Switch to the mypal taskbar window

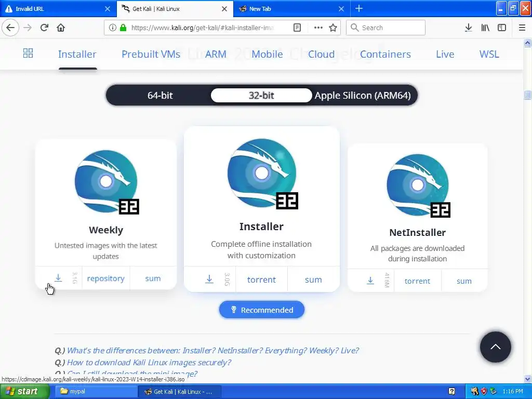[96, 391]
